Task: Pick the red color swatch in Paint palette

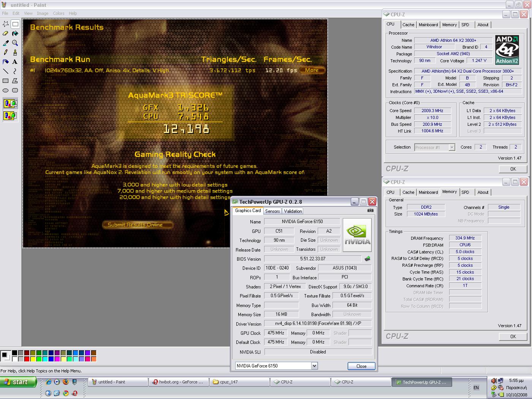Action: coord(27,359)
